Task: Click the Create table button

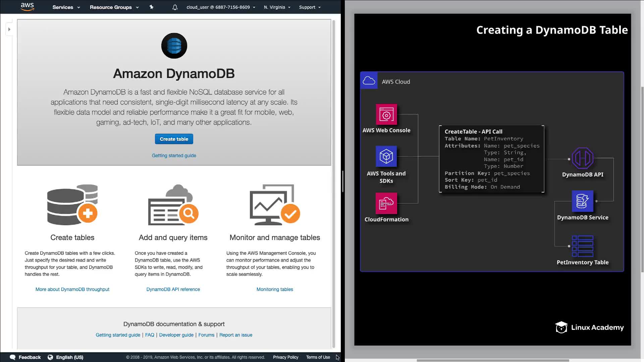Action: pos(174,139)
